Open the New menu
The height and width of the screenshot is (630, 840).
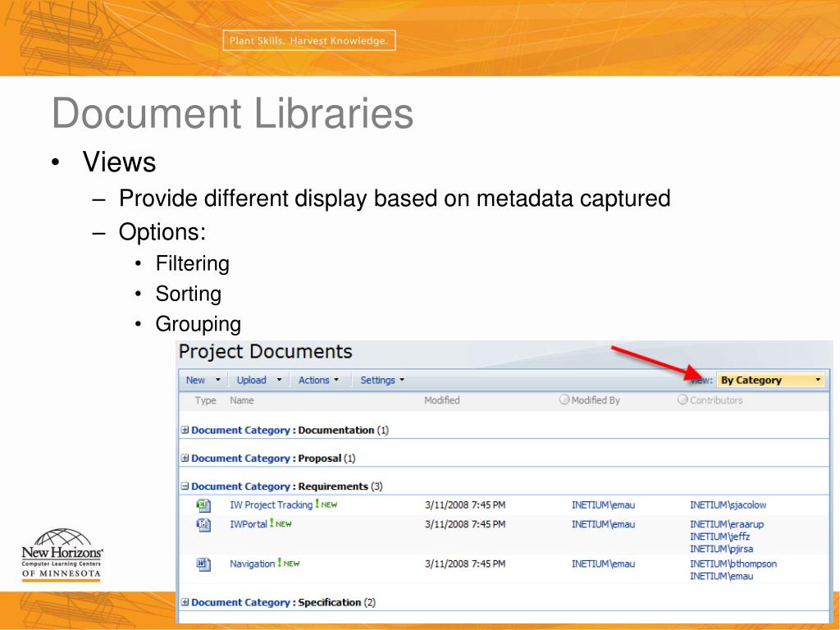[203, 380]
